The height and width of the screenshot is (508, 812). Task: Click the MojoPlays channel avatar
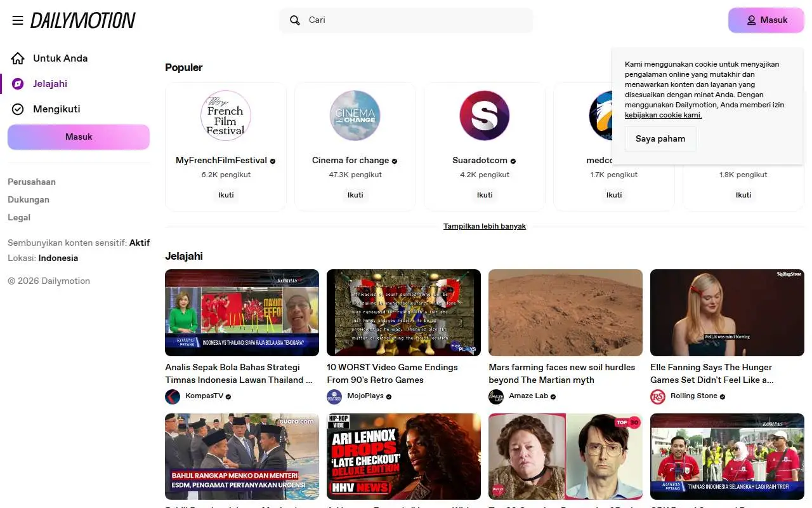pyautogui.click(x=334, y=397)
